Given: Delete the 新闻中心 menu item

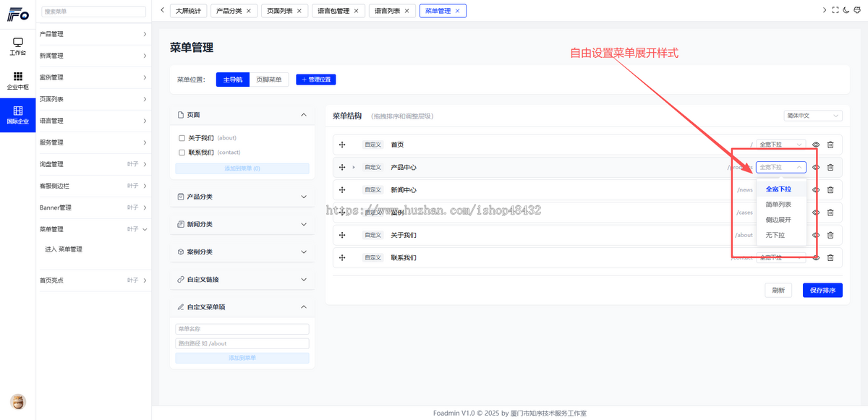Looking at the screenshot, I should coord(830,190).
